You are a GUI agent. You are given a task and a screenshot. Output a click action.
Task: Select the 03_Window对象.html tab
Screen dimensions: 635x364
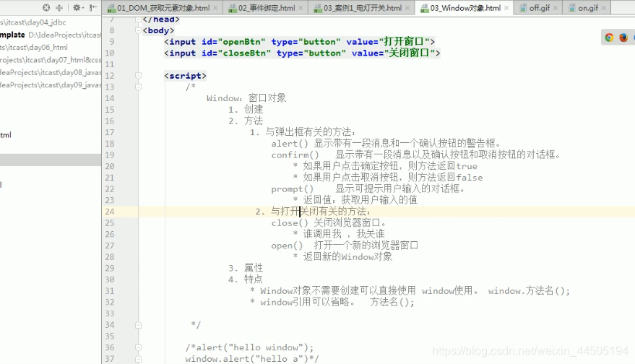click(x=465, y=8)
